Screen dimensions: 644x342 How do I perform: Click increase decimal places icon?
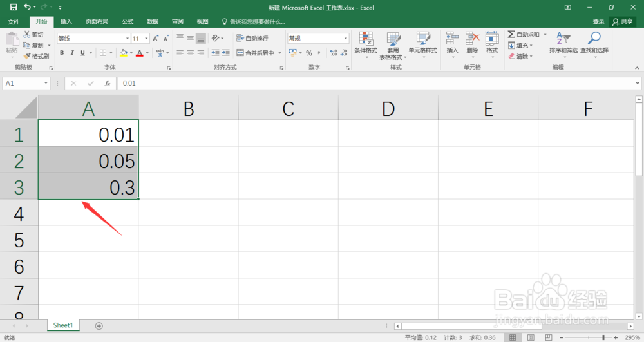click(x=334, y=53)
